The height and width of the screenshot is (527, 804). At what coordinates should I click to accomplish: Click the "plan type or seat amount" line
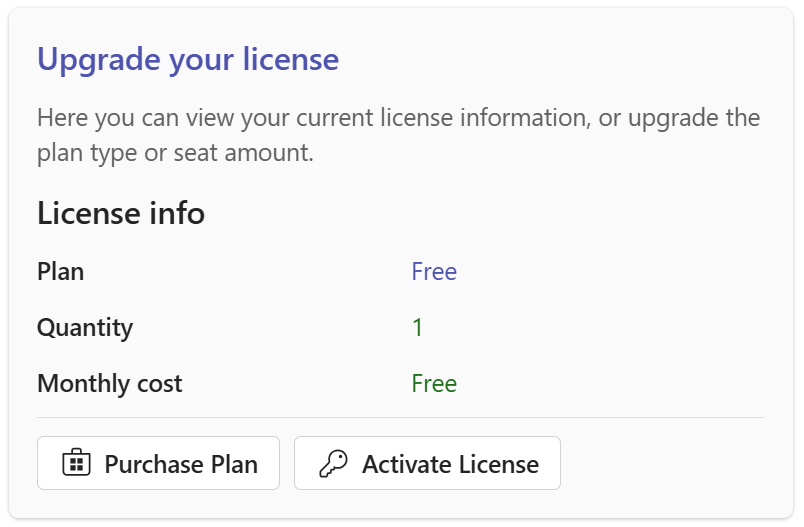[175, 155]
